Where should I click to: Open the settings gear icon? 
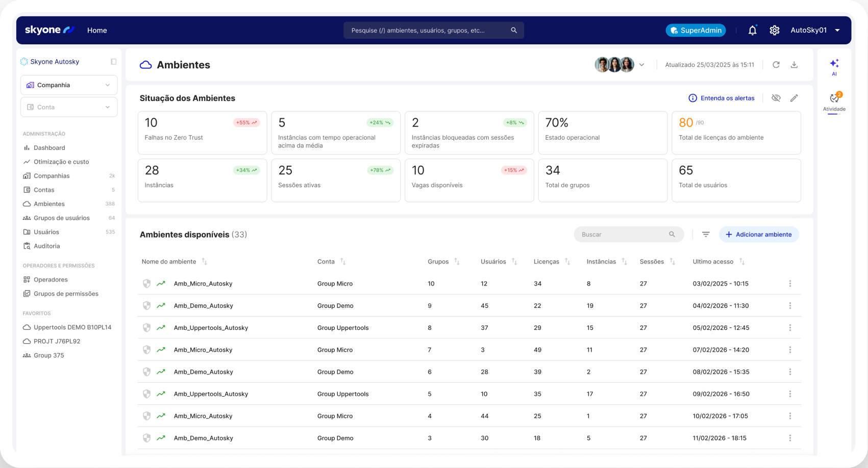point(775,31)
